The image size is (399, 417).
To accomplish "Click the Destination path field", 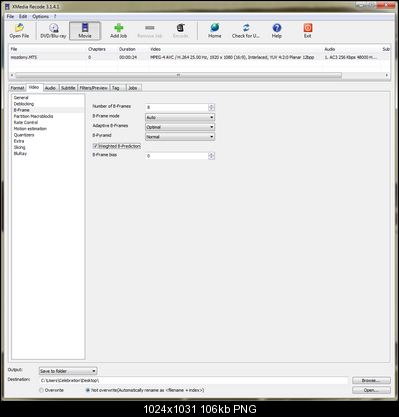I will 194,380.
